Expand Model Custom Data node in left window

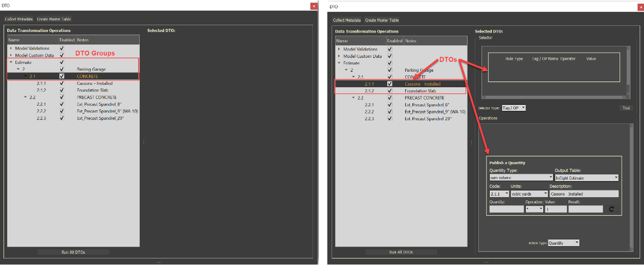[11, 55]
